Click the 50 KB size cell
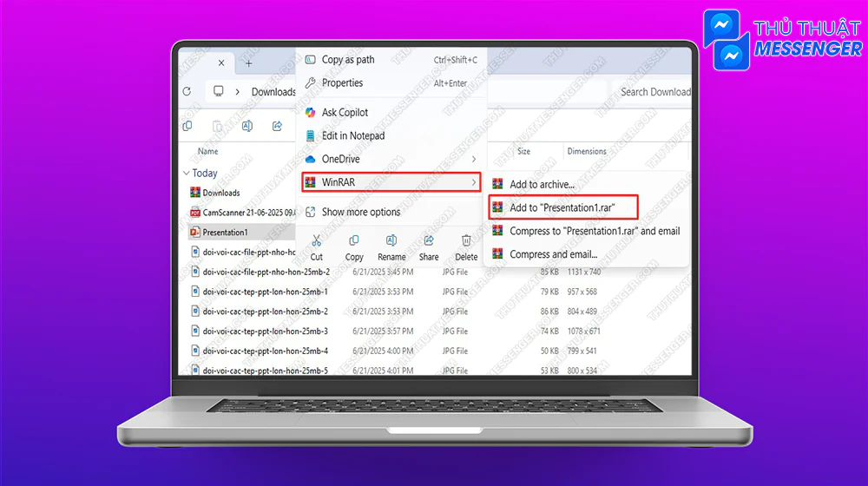Screen dimensions: 868x486 [x=549, y=351]
